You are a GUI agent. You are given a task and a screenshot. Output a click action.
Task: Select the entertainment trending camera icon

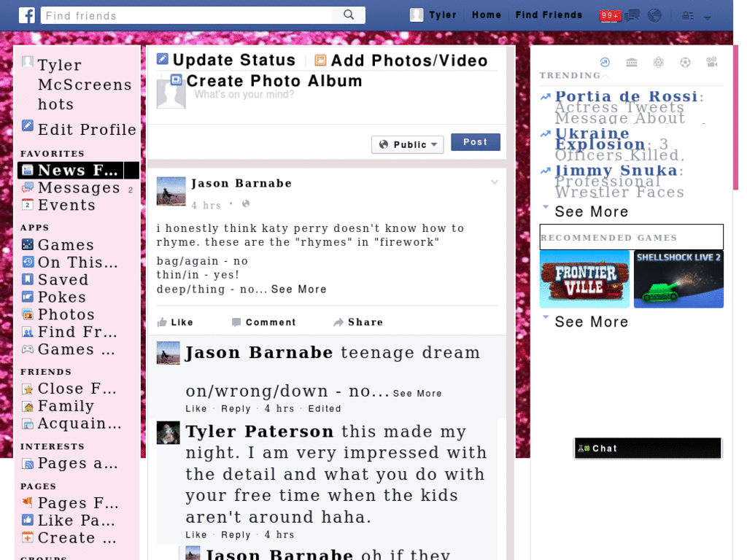pos(712,62)
